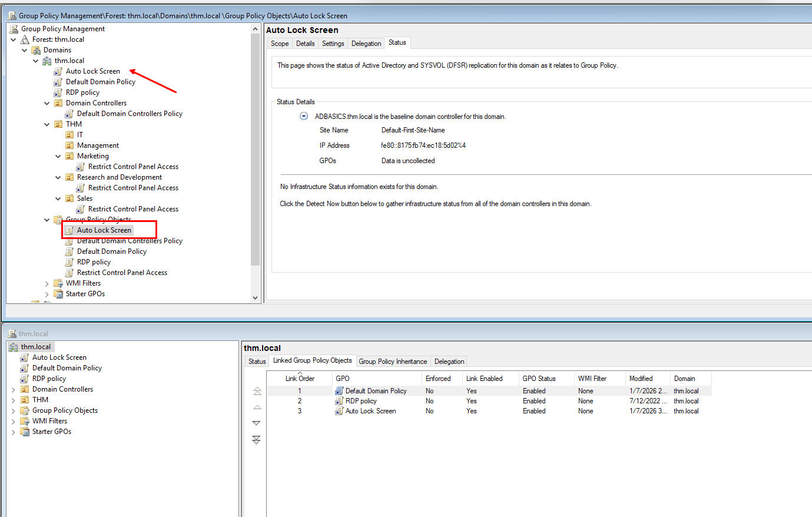The height and width of the screenshot is (517, 812).
Task: Click the RDP policy GPO icon in linked list
Action: coord(339,401)
